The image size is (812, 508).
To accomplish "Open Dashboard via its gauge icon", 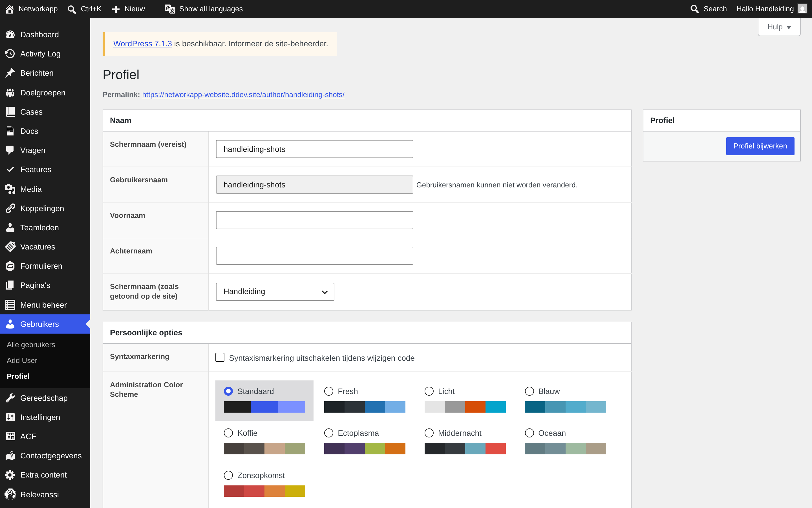I will coord(10,34).
